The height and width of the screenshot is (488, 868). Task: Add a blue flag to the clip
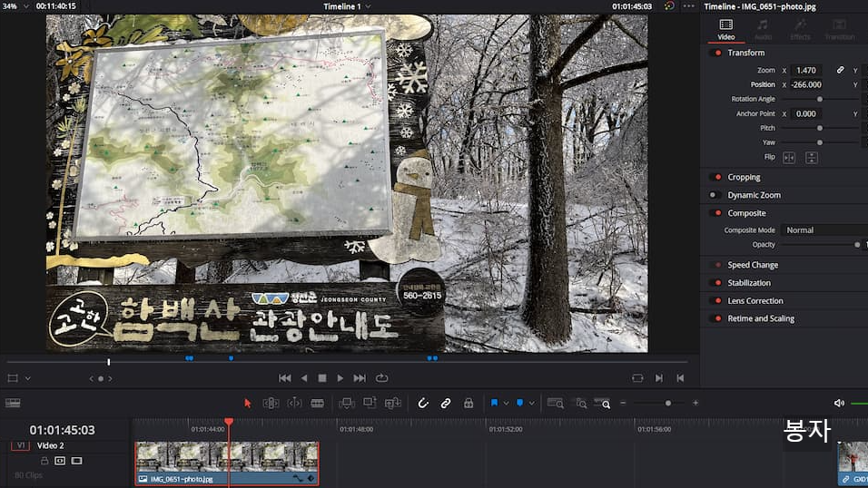[x=494, y=404]
